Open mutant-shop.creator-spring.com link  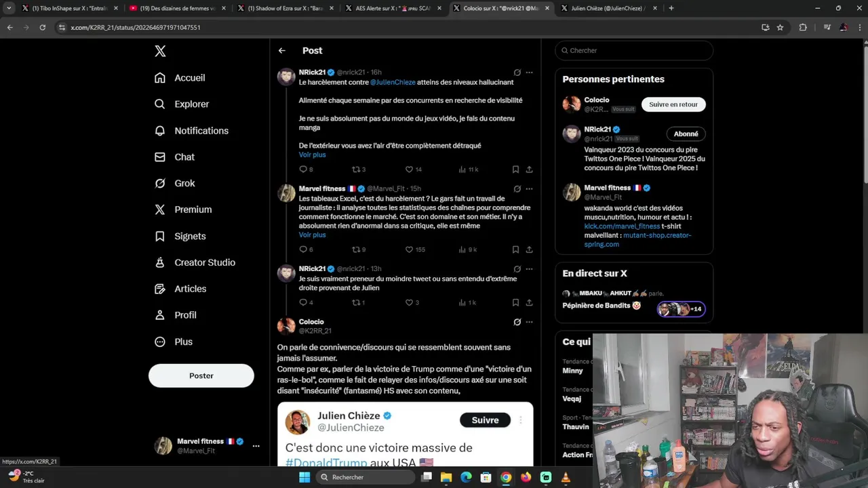coord(637,239)
